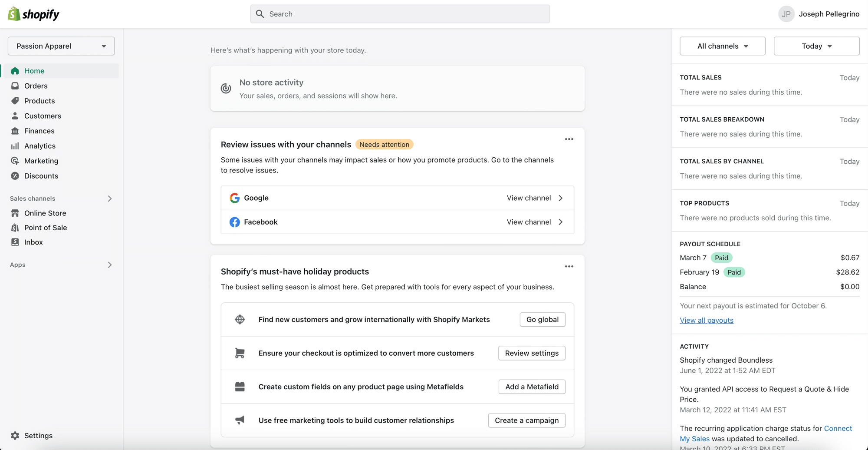Click the Paid badge for March 7
Image resolution: width=868 pixels, height=450 pixels.
point(721,258)
